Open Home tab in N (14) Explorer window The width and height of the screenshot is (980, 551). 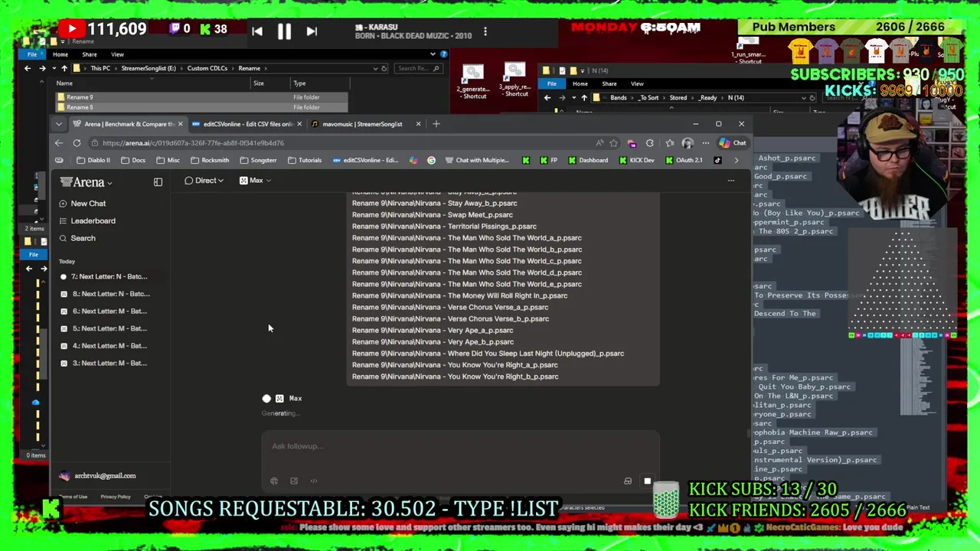580,83
